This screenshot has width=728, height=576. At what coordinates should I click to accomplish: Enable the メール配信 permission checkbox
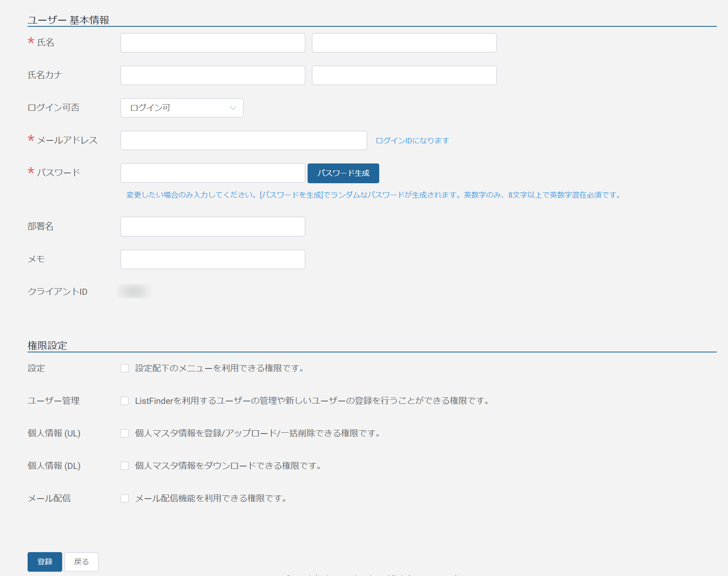[x=124, y=498]
